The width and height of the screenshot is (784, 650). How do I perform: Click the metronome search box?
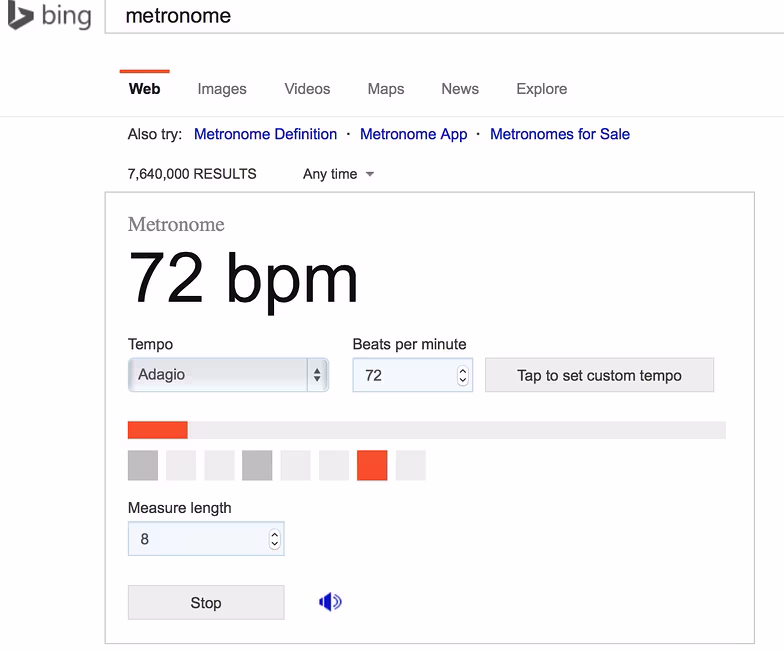click(x=444, y=16)
